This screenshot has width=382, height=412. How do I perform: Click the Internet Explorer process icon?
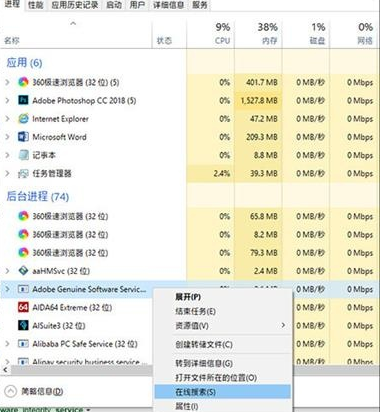pos(23,119)
